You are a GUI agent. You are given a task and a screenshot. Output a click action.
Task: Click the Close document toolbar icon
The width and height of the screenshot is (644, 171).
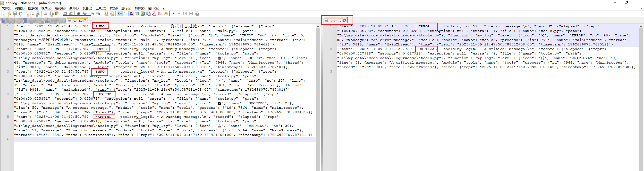[26, 14]
